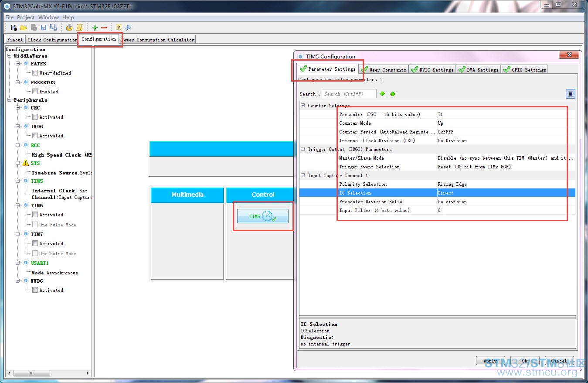The width and height of the screenshot is (588, 383).
Task: Click the SYS warning triangle icon
Action: click(x=26, y=163)
